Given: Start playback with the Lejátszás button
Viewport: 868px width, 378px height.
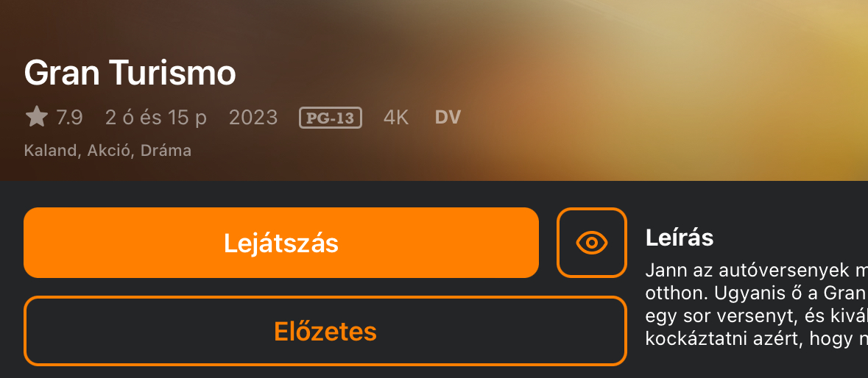Looking at the screenshot, I should (281, 243).
